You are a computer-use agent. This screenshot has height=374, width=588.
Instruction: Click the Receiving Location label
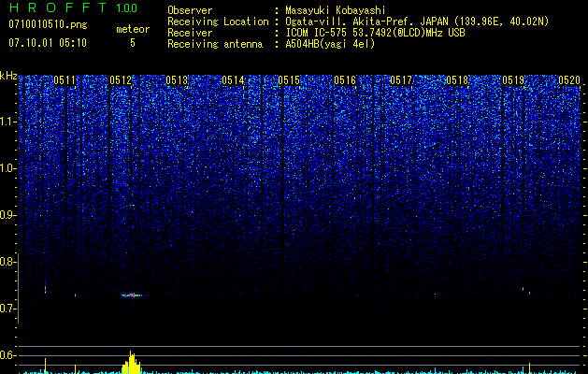(x=218, y=22)
